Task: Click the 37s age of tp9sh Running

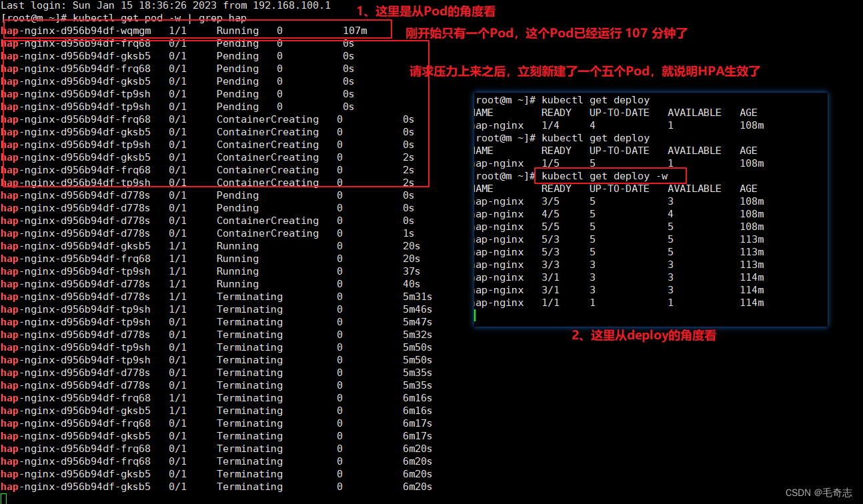Action: point(411,271)
